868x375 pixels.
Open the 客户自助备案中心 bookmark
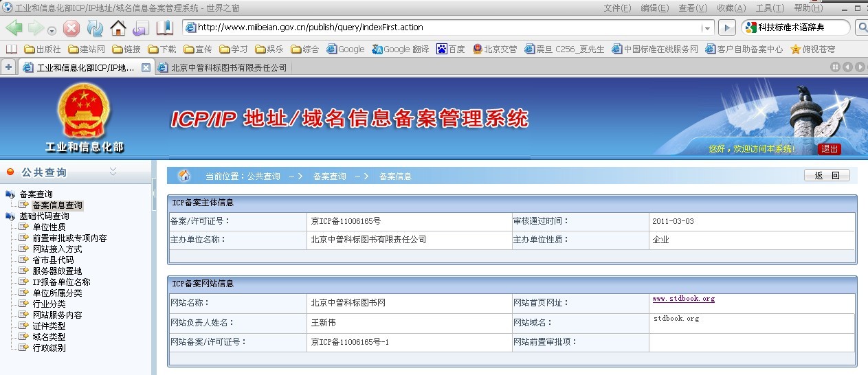coord(744,49)
